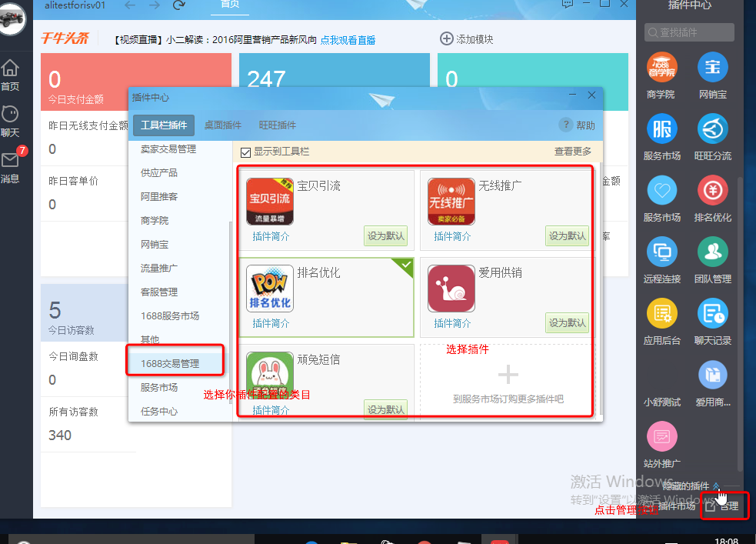Open 帮助 in plugin center dialog
756x544 pixels.
tap(577, 125)
